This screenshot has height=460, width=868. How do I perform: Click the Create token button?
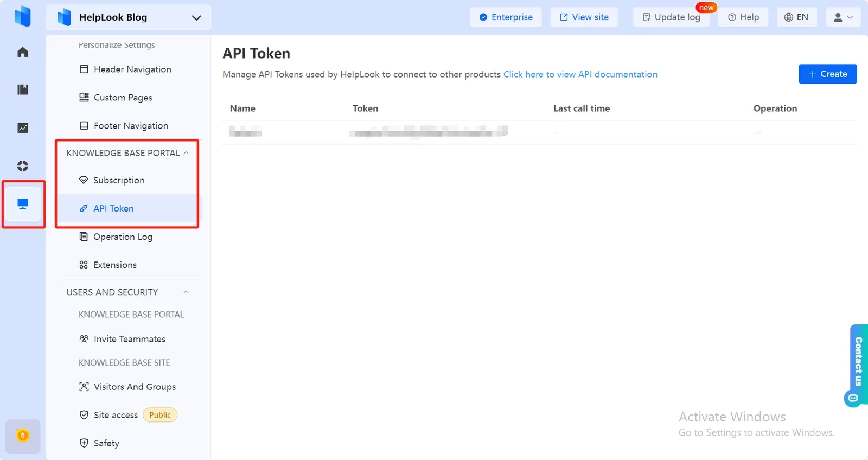827,74
